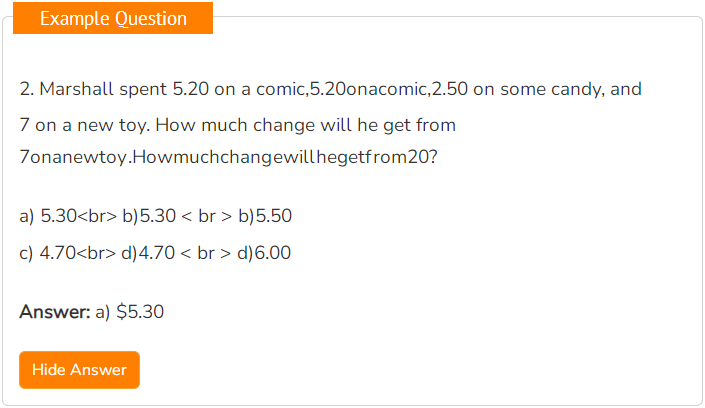Screen dimensions: 705x408
Task: Click the name Marshall in the question
Action: pos(76,89)
